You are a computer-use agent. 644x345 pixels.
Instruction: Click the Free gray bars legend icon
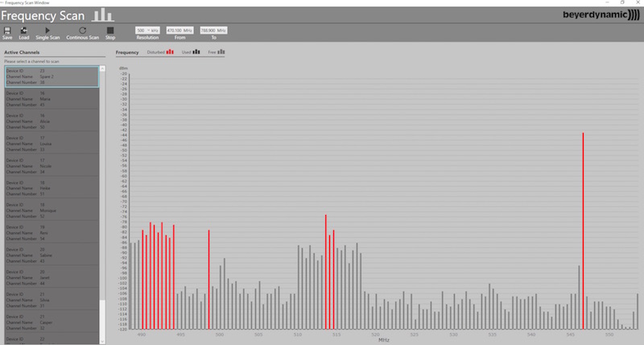(221, 52)
